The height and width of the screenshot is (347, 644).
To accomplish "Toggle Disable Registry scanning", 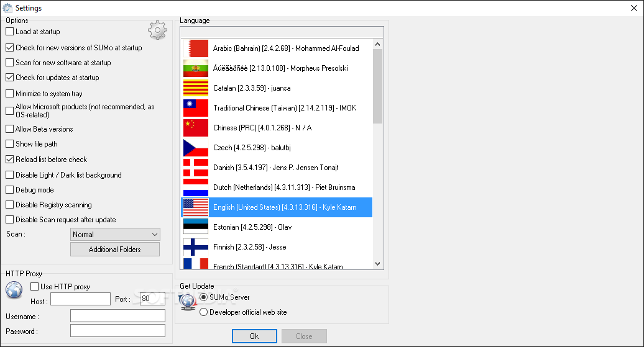I will pos(10,205).
